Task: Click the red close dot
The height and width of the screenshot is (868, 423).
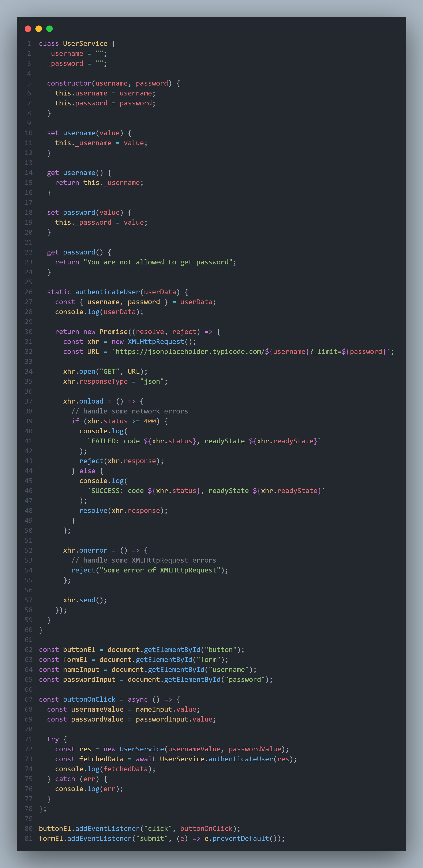Action: [28, 29]
